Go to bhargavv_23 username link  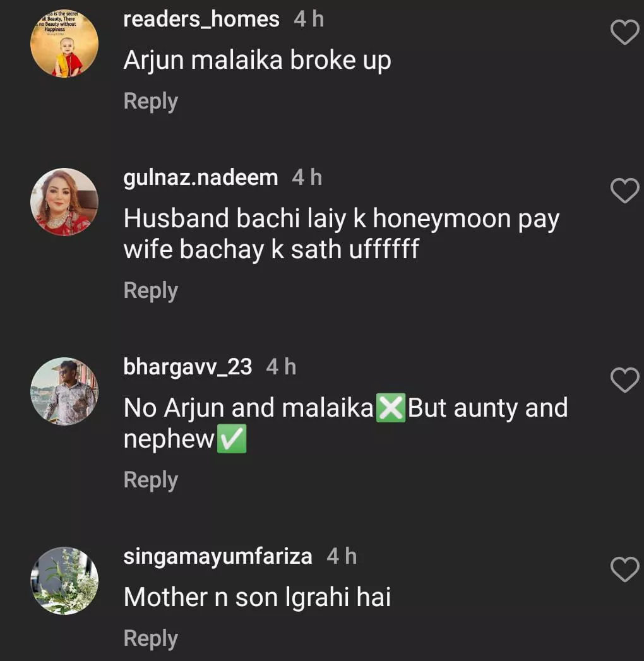tap(188, 367)
